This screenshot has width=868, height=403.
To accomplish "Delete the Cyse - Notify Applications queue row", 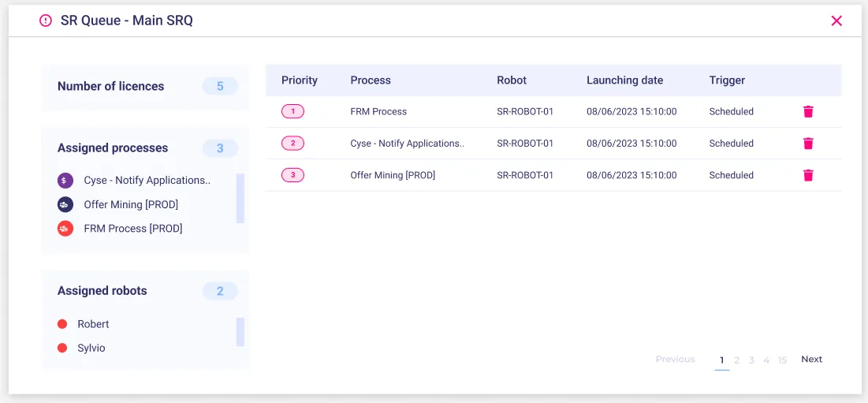I will pyautogui.click(x=808, y=144).
